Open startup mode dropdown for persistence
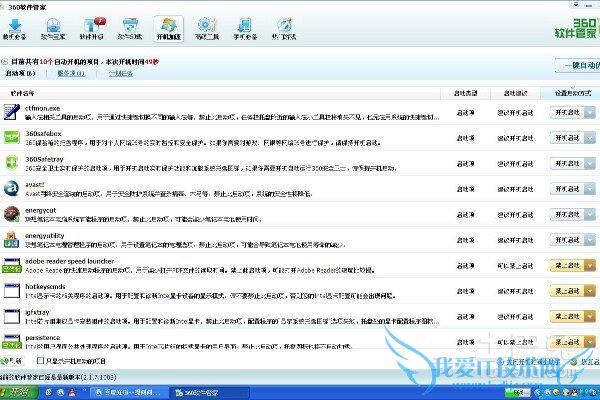The width and height of the screenshot is (600, 400). point(590,342)
